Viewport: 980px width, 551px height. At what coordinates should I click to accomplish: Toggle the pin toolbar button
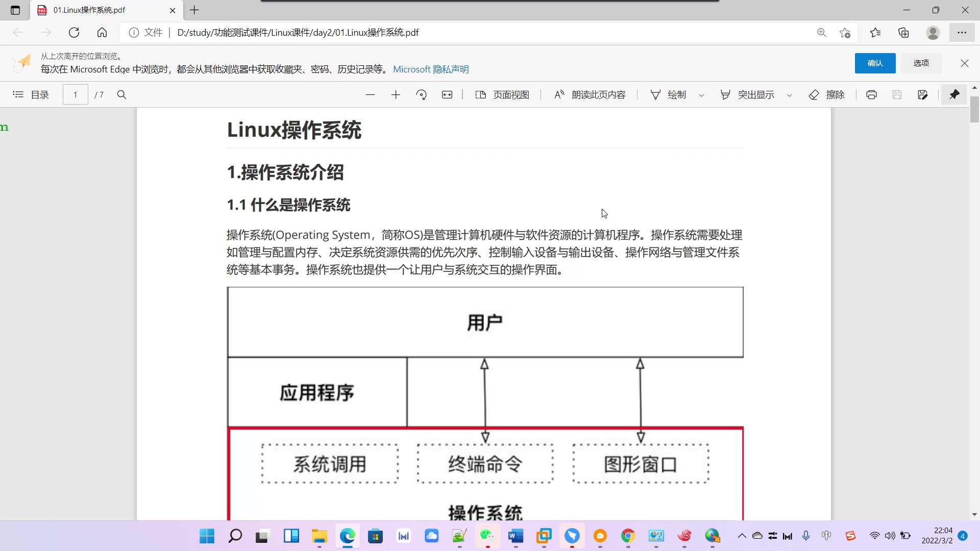point(954,95)
